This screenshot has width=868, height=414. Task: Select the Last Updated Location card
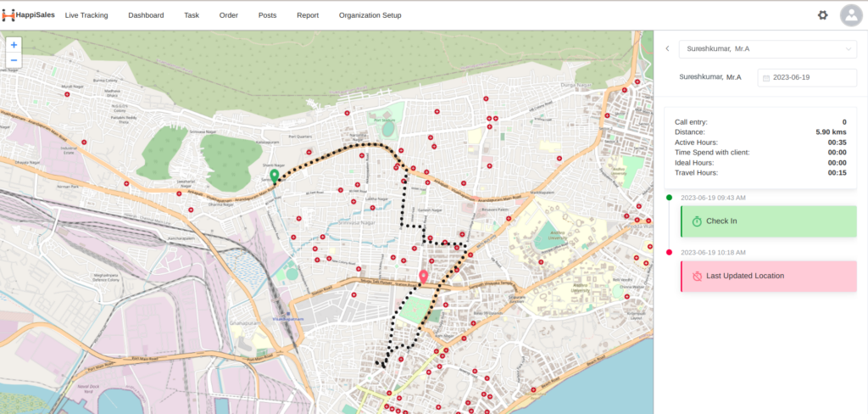click(768, 276)
